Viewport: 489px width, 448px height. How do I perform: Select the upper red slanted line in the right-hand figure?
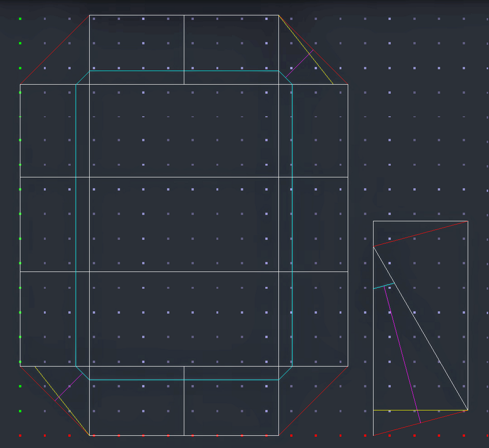420,234
